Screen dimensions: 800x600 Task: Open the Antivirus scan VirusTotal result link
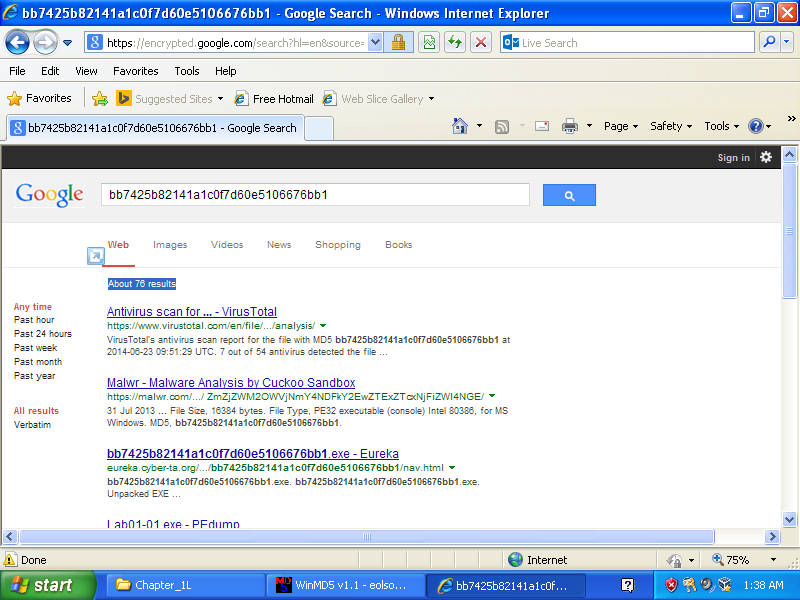point(192,312)
